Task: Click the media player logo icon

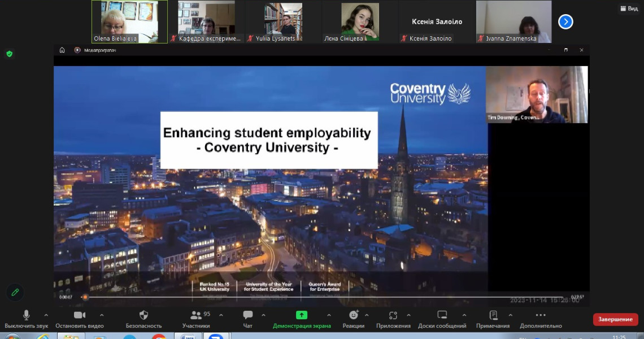Action: [77, 50]
